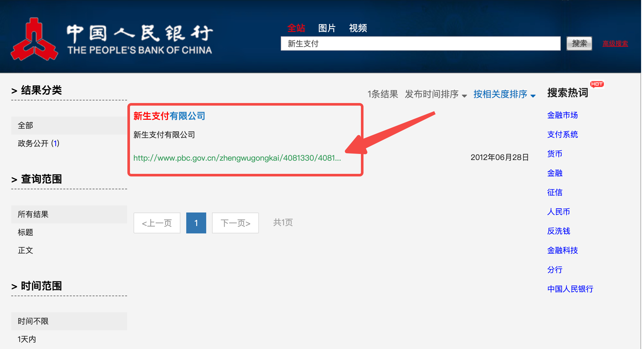Choose the 1天内 time range
The width and height of the screenshot is (644, 349).
tap(27, 339)
